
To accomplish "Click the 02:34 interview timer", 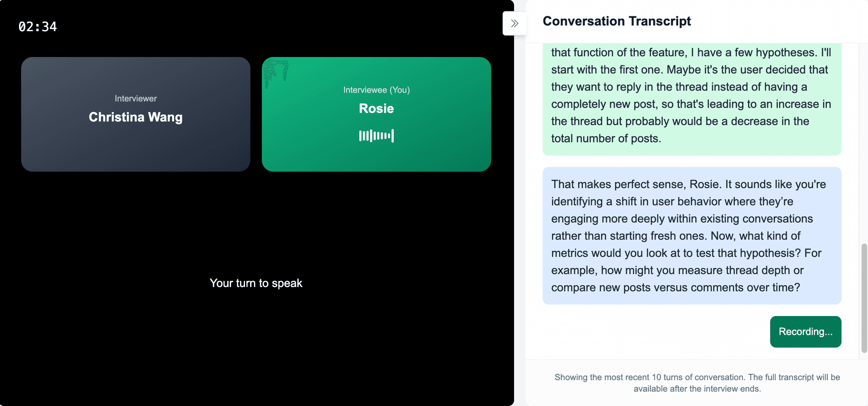I will click(38, 27).
